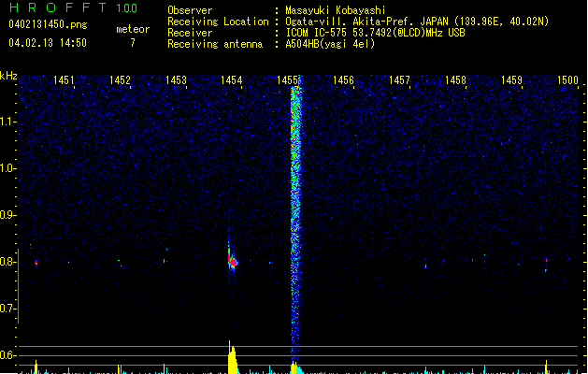Click the broadband vertical noise streak after 1455
This screenshot has width=588, height=374.
click(x=296, y=222)
